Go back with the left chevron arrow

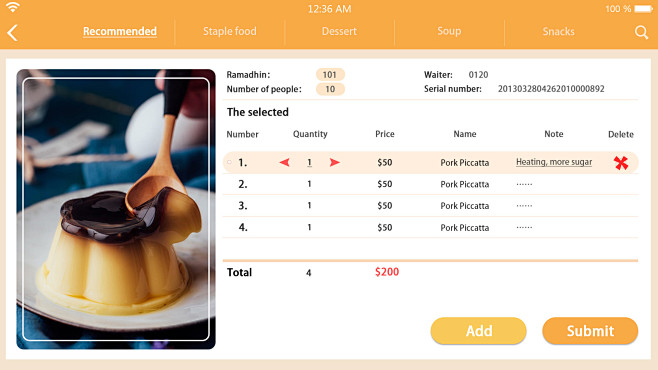(x=13, y=32)
